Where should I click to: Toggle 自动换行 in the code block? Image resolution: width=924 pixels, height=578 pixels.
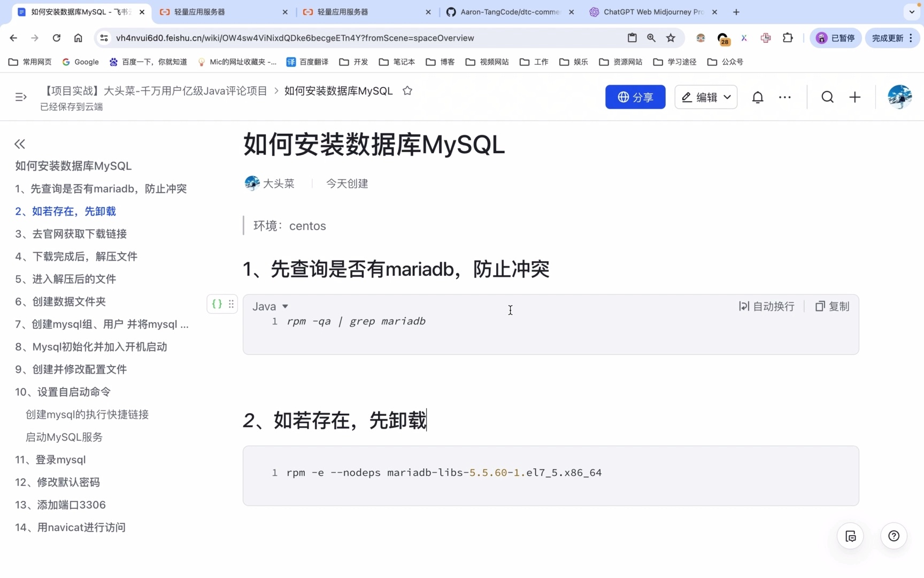coord(766,306)
